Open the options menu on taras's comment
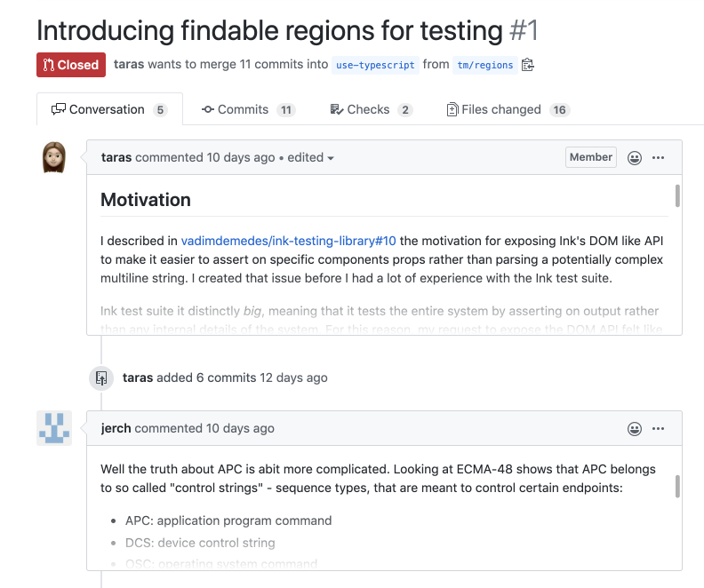Screen dimensions: 704x588 (659, 158)
